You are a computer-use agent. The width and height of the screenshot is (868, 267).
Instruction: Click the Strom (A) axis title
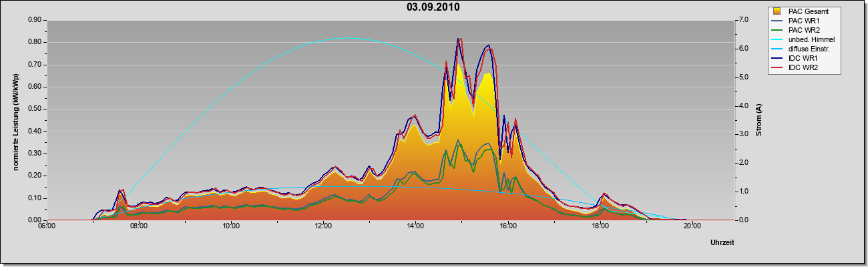pyautogui.click(x=760, y=120)
